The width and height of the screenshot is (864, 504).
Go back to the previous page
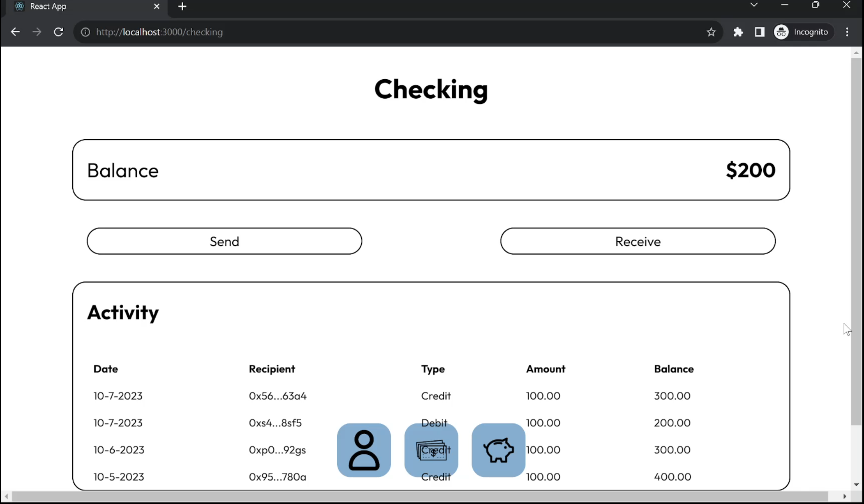coord(15,32)
